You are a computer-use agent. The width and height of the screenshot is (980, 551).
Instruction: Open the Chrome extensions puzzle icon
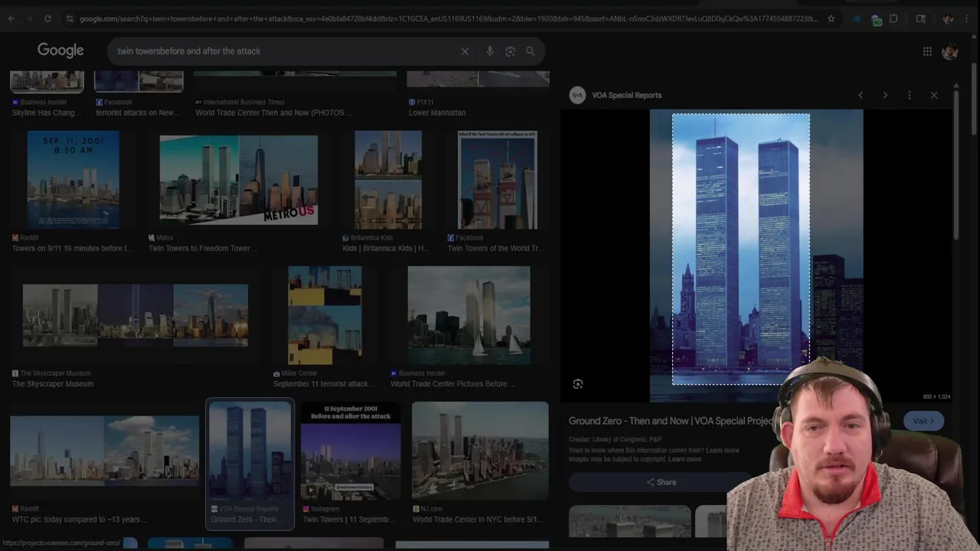[893, 18]
